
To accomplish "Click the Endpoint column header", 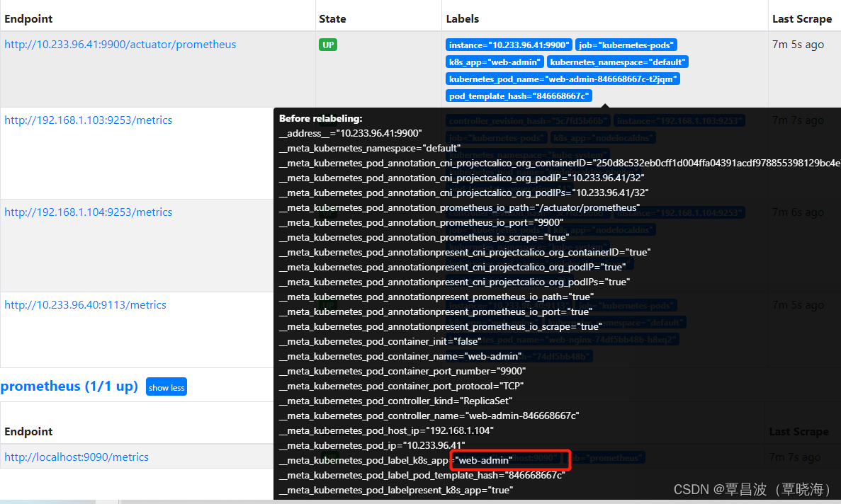I will pyautogui.click(x=28, y=18).
